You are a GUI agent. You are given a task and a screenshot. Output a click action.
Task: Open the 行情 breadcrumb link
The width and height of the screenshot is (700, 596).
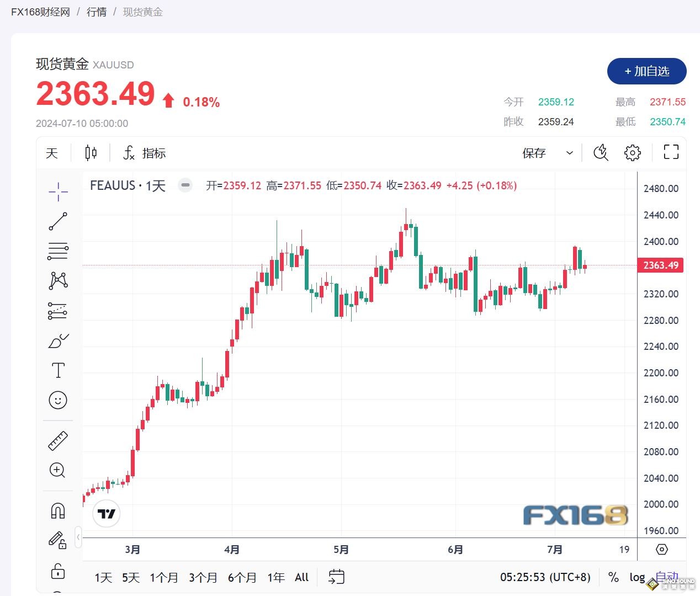tap(97, 12)
